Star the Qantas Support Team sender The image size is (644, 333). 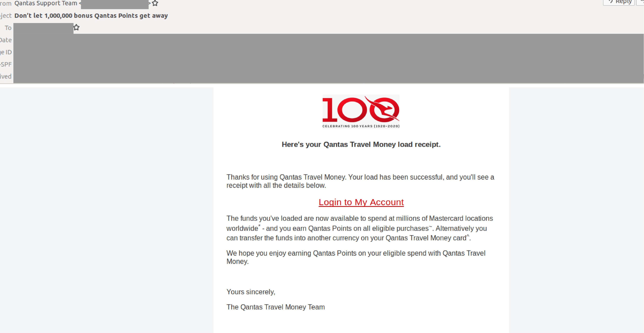(x=155, y=3)
